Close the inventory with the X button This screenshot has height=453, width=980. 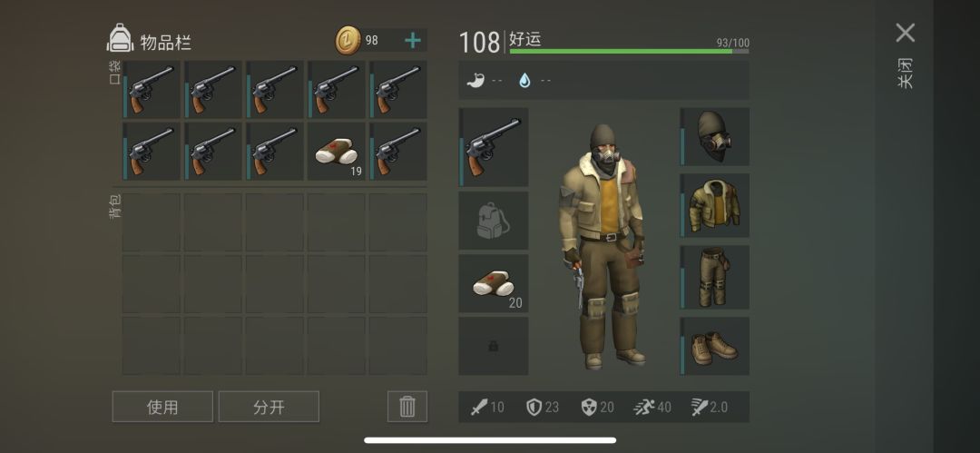tap(905, 33)
